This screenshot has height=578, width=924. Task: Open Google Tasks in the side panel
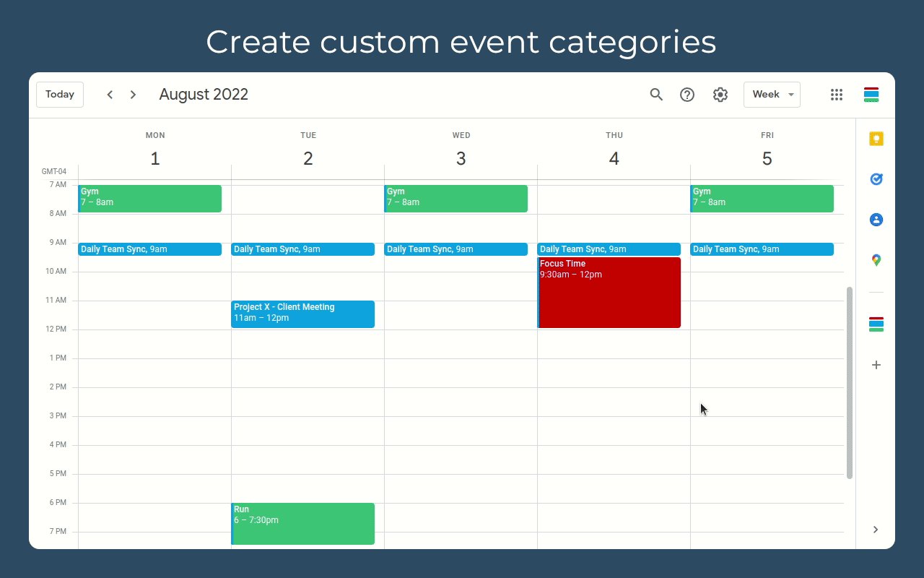[x=876, y=178]
